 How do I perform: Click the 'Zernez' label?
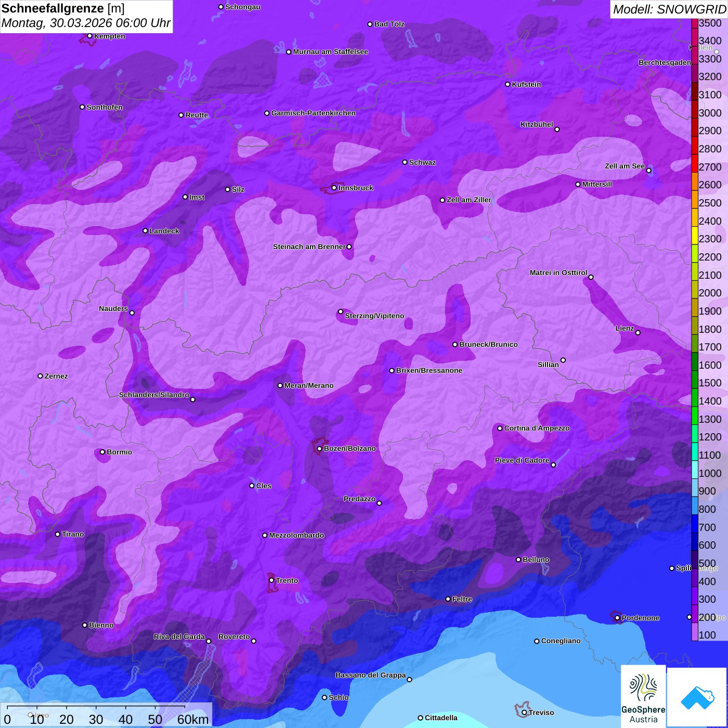pyautogui.click(x=56, y=376)
